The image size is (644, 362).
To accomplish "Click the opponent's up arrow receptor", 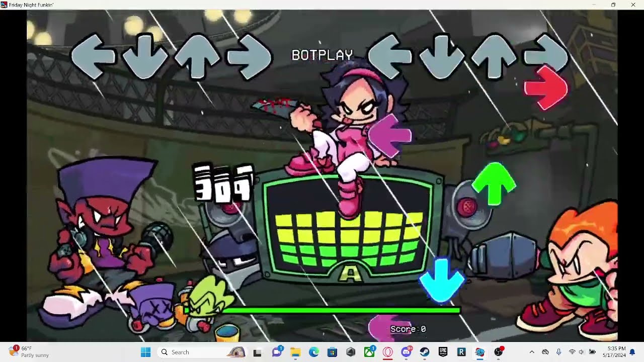I will [x=197, y=56].
